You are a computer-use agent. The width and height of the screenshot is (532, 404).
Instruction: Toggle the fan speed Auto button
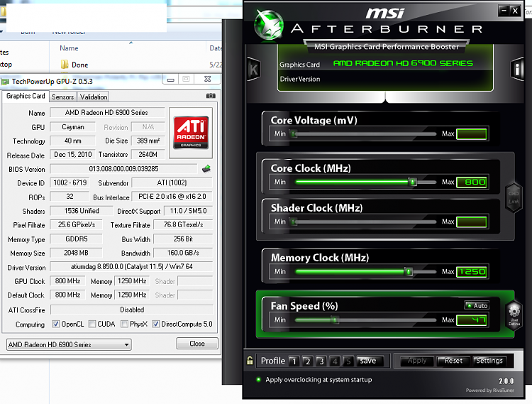point(477,305)
